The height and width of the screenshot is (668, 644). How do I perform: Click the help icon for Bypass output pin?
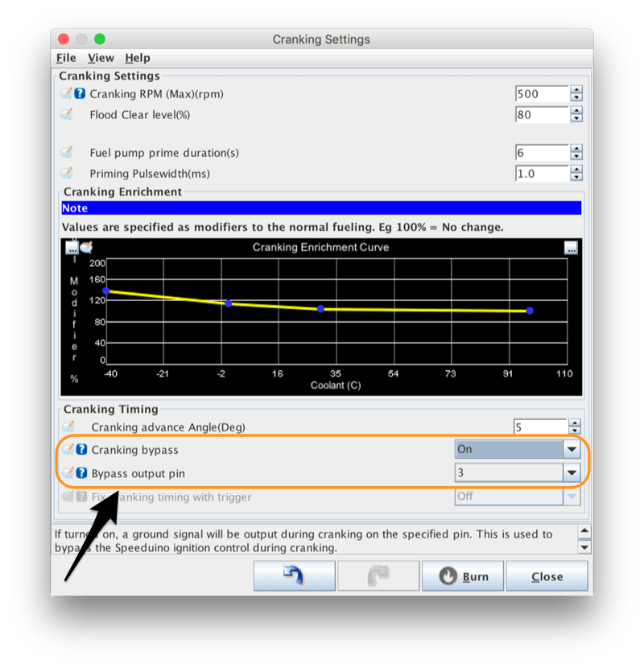click(81, 472)
